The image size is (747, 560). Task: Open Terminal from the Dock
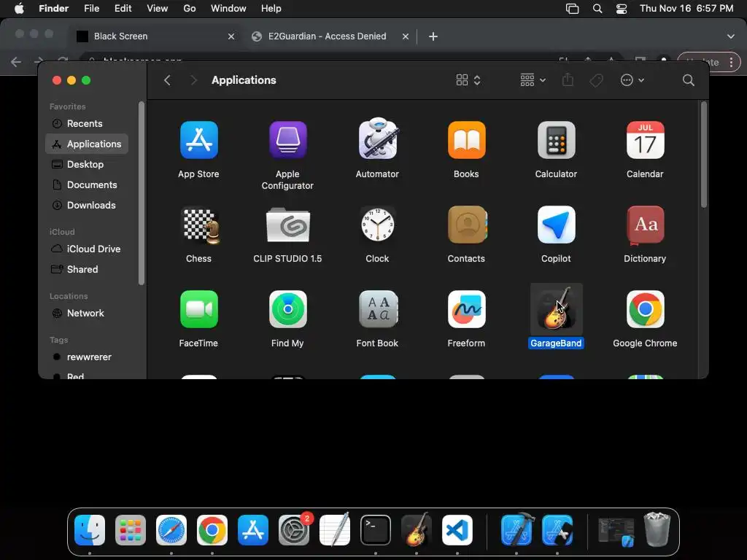[376, 530]
